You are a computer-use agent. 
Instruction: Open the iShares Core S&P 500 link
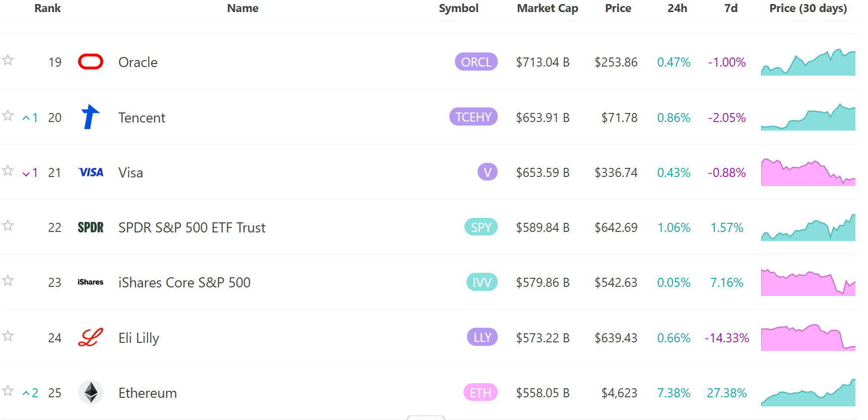tap(184, 282)
